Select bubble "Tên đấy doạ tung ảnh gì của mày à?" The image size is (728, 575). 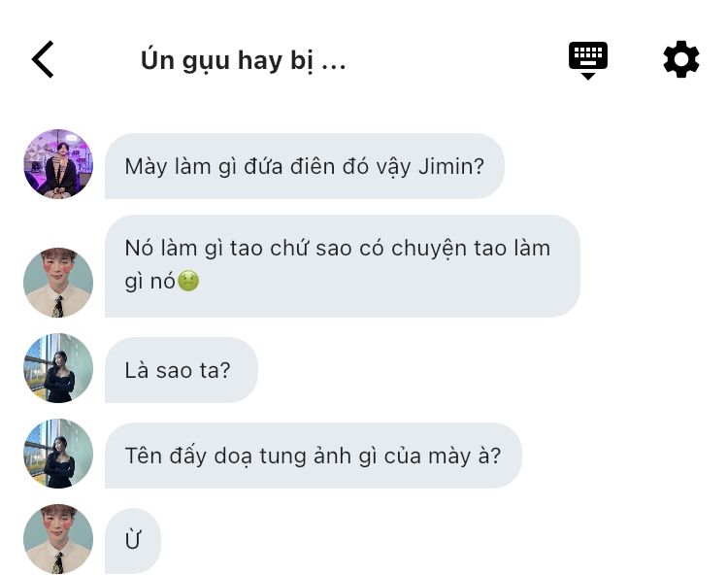[314, 456]
